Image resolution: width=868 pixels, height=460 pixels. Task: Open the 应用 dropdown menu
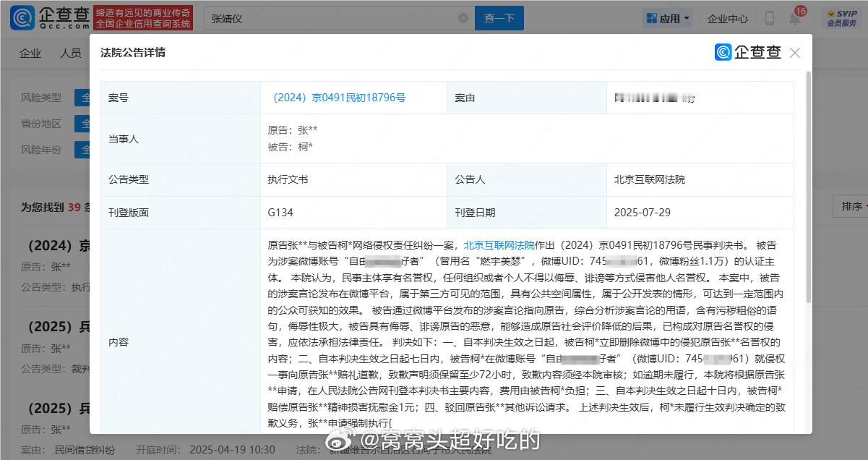coord(669,19)
